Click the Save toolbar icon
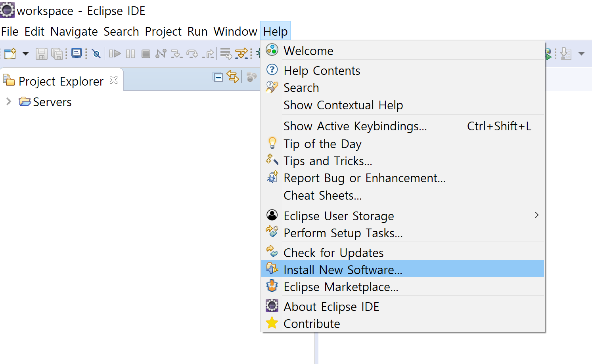Screen dimensions: 592x364 [x=41, y=53]
